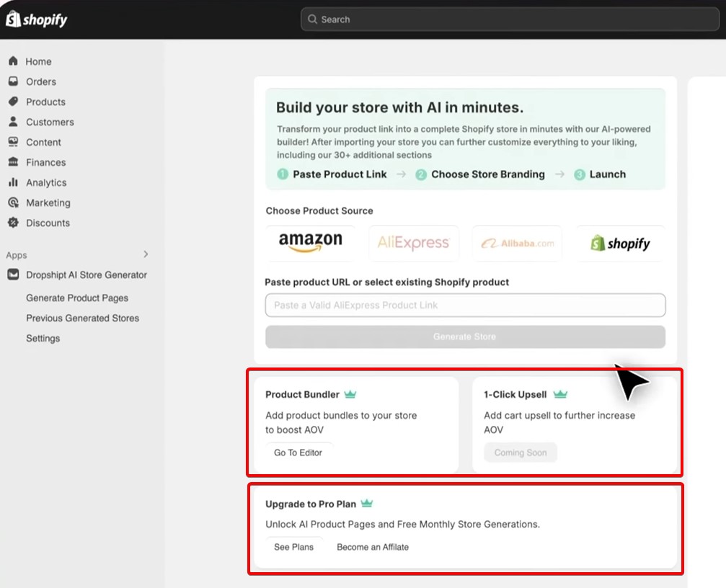Click the Shopify logo in the top bar
Viewport: 726px width, 588px height.
36,19
